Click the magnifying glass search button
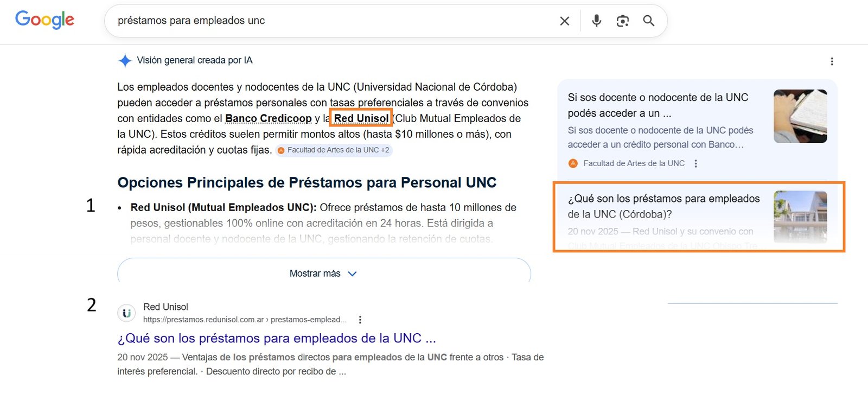The height and width of the screenshot is (407, 868). click(648, 21)
